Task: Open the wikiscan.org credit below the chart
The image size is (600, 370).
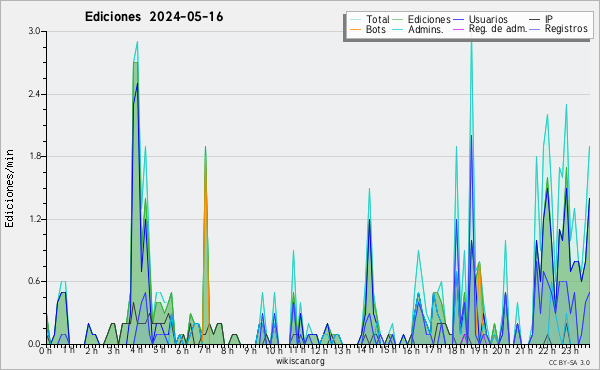Action: click(300, 361)
